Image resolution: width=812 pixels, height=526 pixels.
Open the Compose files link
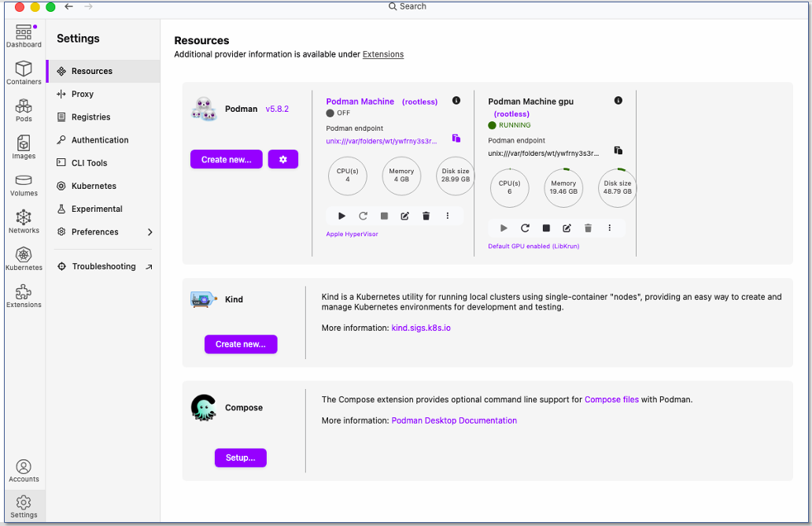point(611,399)
